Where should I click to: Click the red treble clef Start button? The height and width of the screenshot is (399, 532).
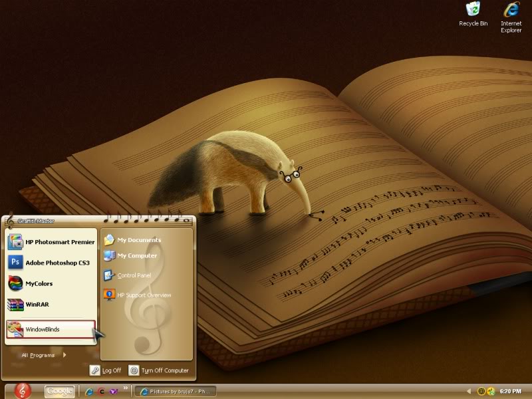(23, 391)
